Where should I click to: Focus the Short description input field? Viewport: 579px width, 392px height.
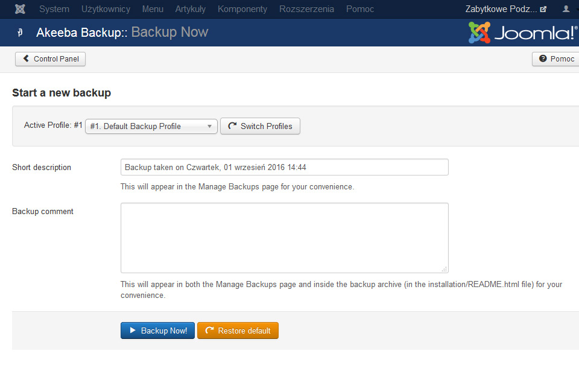coord(284,167)
